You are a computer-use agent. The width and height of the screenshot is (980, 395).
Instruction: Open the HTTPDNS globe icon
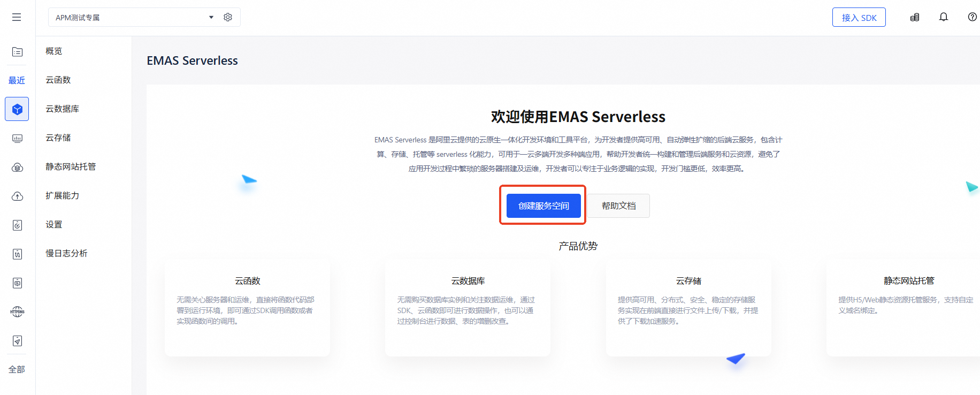17,312
